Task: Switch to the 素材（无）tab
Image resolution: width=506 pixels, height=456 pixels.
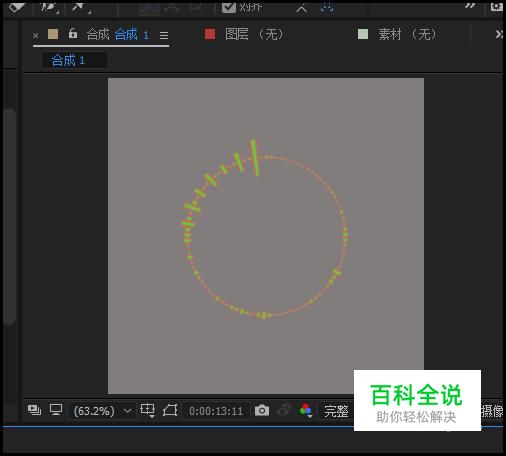Action: point(397,34)
